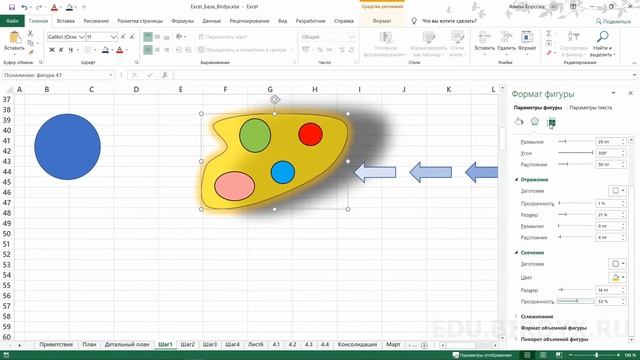Close the Формат фигуры pane

[x=631, y=93]
